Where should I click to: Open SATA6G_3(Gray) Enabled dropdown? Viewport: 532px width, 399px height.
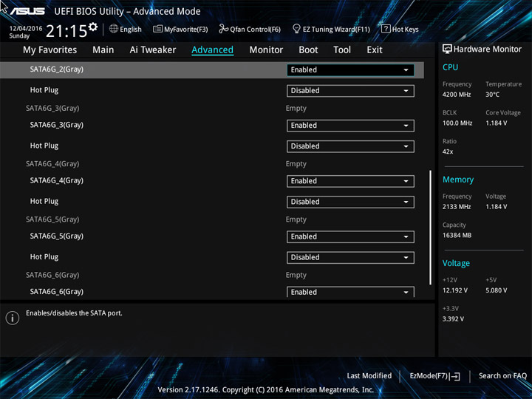[350, 126]
